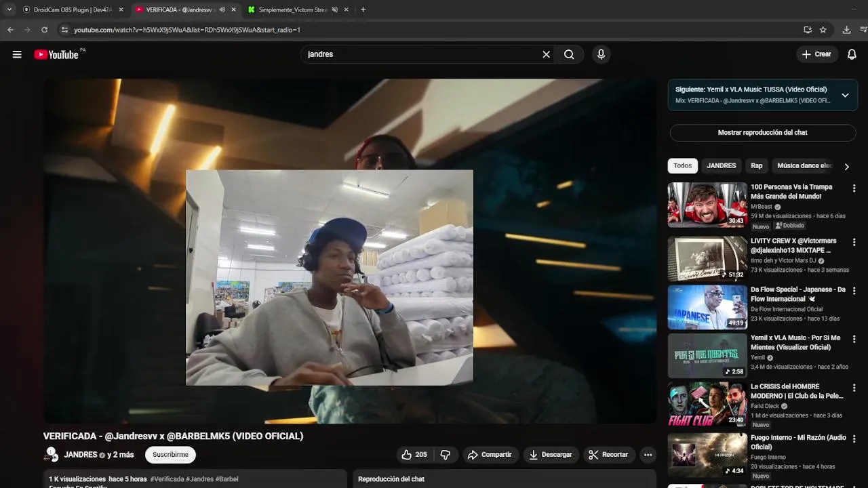
Task: Open the notifications bell
Action: (852, 54)
